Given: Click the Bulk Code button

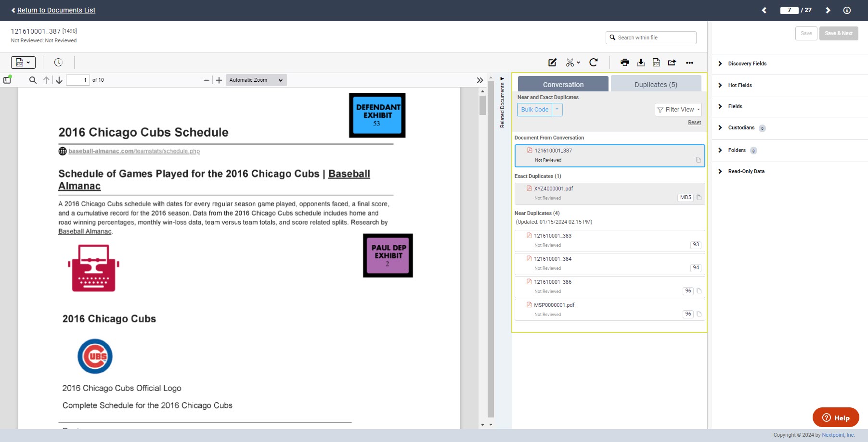Looking at the screenshot, I should [x=534, y=110].
